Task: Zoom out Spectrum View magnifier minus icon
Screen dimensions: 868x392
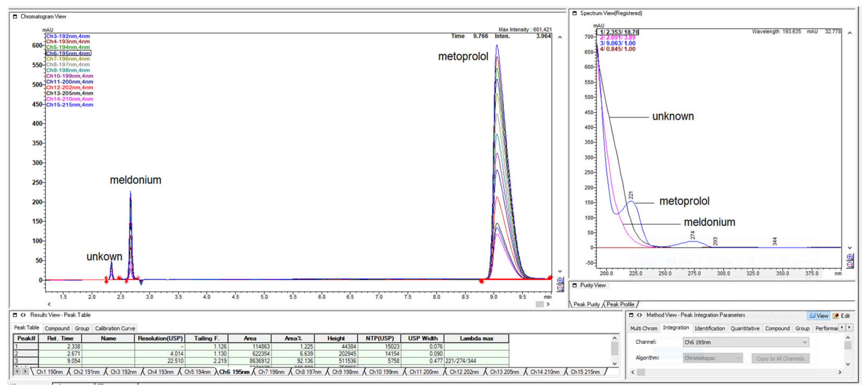Action: [850, 265]
